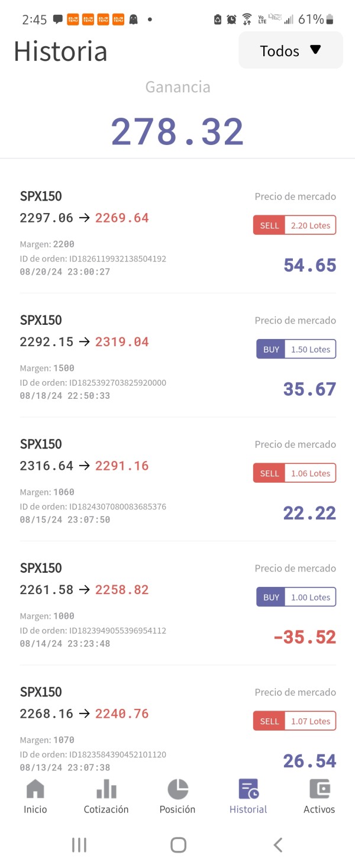
Task: Open the Activos wallet icon
Action: [319, 789]
